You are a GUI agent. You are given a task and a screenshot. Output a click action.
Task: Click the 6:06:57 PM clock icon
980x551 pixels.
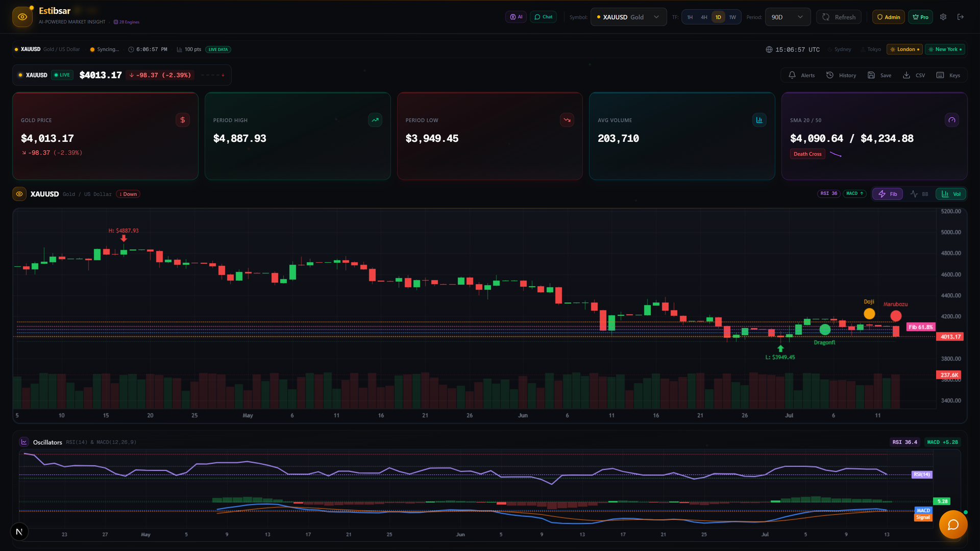point(131,49)
